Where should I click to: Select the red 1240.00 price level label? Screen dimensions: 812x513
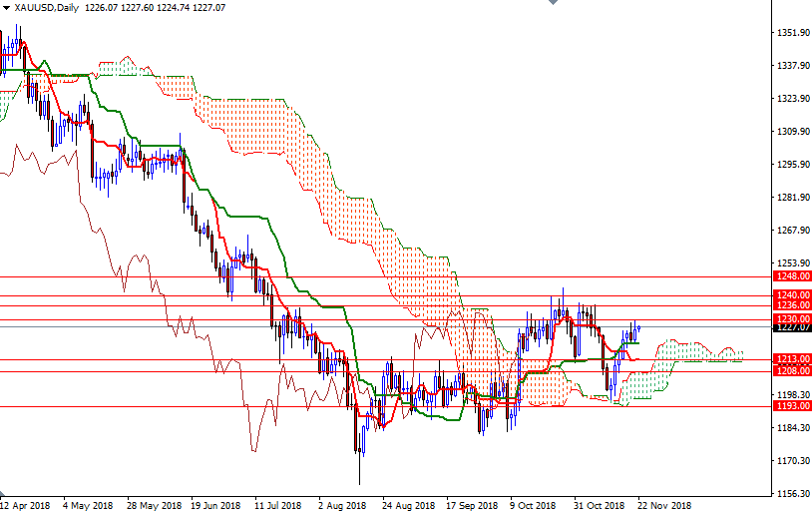tap(792, 295)
